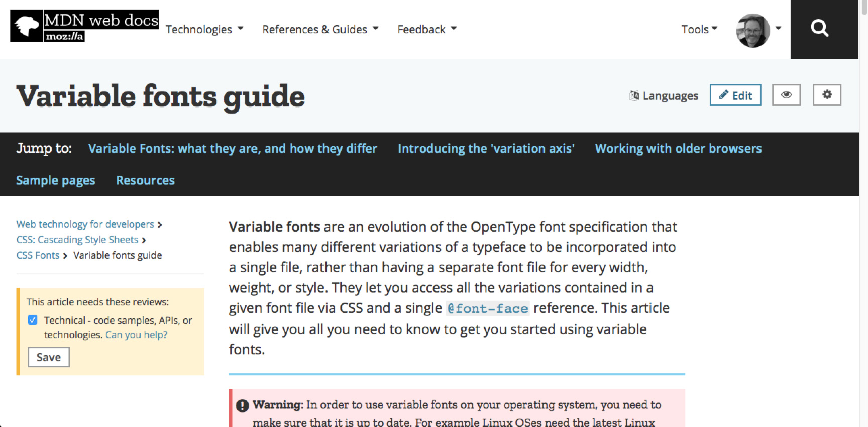Click the Edit pencil button
The image size is (868, 427).
point(735,95)
